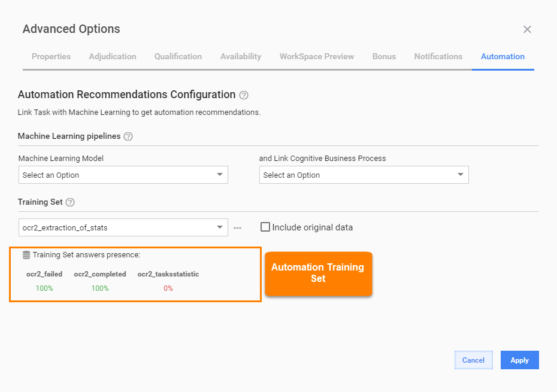The image size is (557, 392).
Task: Go to the Adjudication tab
Action: (113, 56)
